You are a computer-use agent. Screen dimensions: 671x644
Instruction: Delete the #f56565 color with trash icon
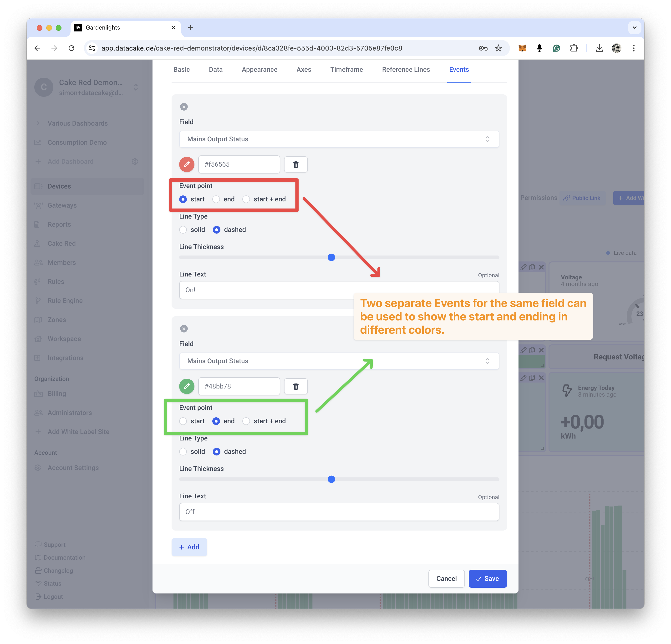click(x=296, y=164)
